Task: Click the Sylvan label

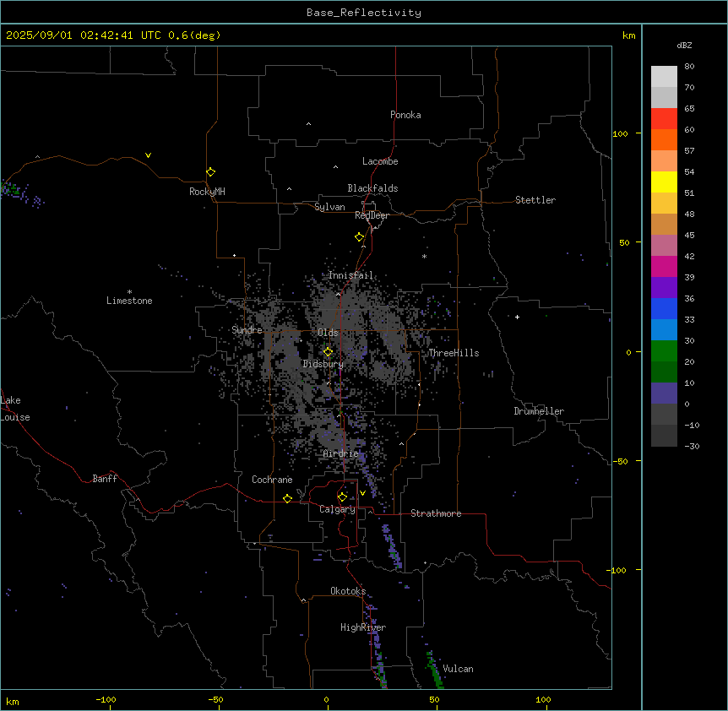Action: (329, 207)
